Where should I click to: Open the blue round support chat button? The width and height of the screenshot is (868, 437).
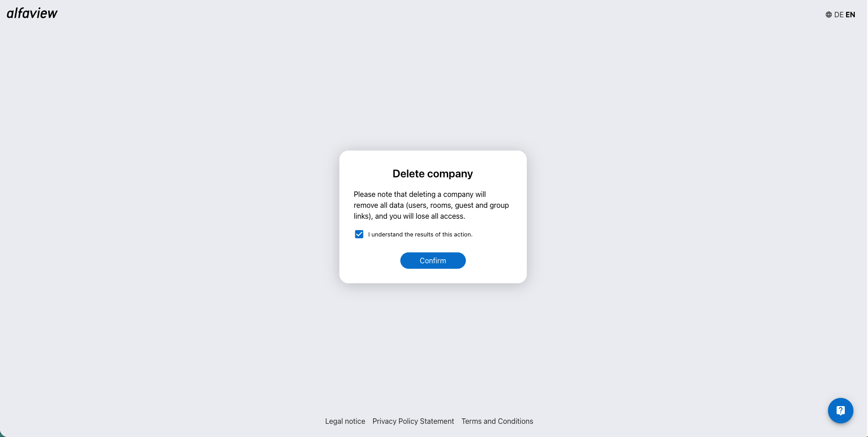point(840,411)
